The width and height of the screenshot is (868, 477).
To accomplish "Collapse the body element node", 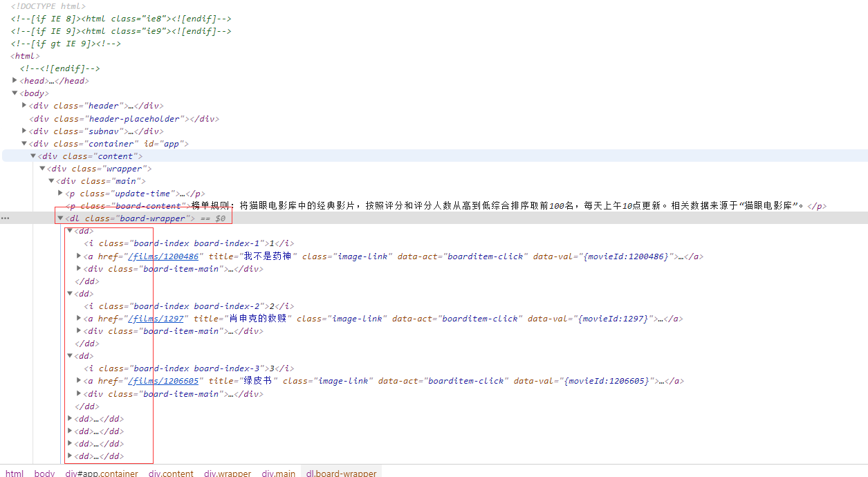I will tap(15, 93).
